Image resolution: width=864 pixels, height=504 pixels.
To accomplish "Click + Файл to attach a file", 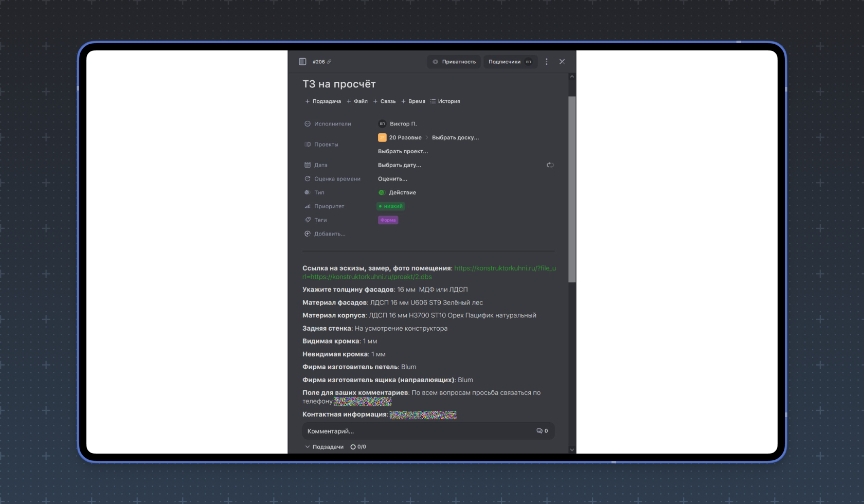I will [x=357, y=101].
